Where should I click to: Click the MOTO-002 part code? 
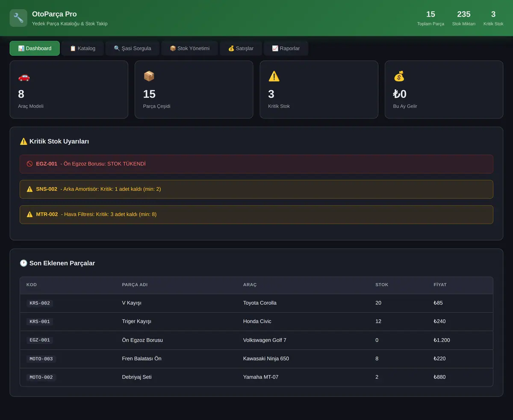(41, 377)
